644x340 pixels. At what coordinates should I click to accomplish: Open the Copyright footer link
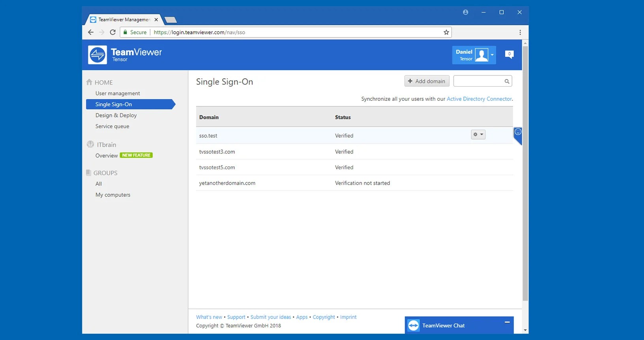(324, 317)
